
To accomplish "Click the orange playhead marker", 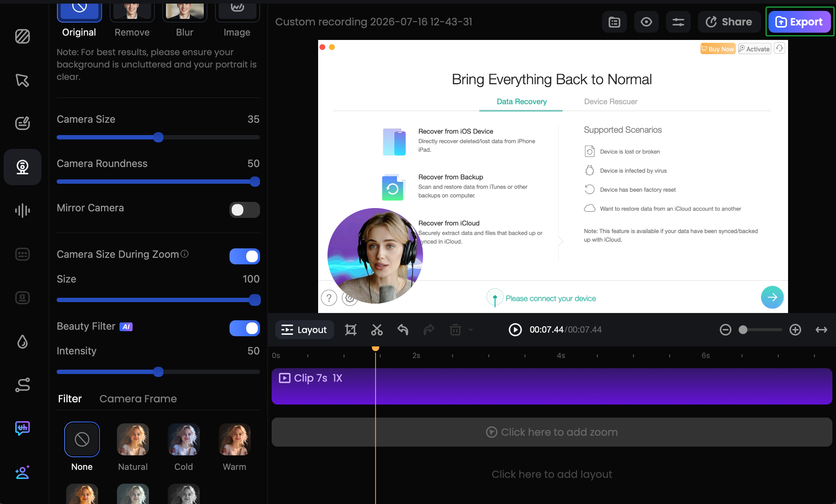I will point(376,348).
